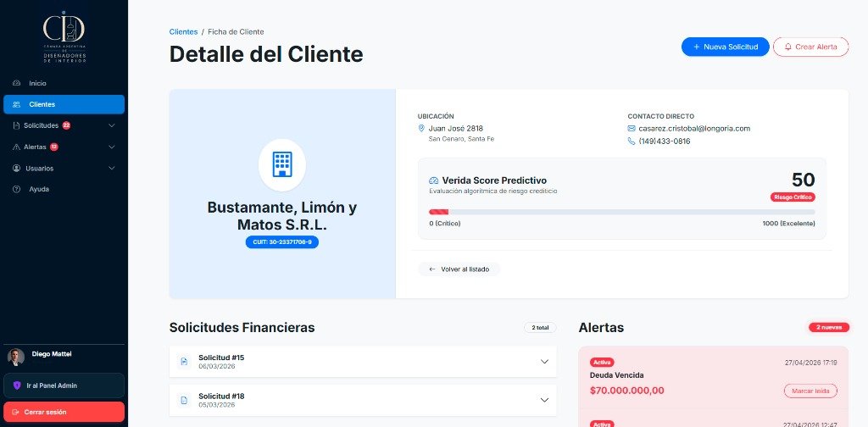
Task: Click the CUIT: 30-23371706-9 badge
Action: [281, 242]
